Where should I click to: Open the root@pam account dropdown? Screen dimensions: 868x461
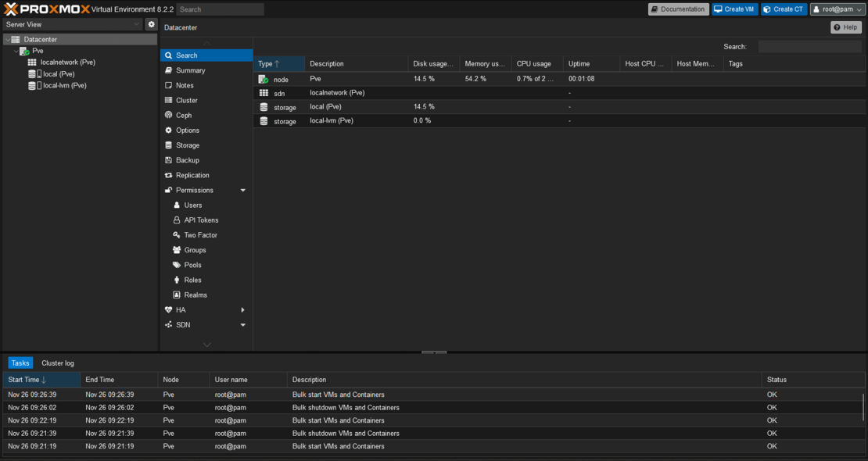(837, 9)
